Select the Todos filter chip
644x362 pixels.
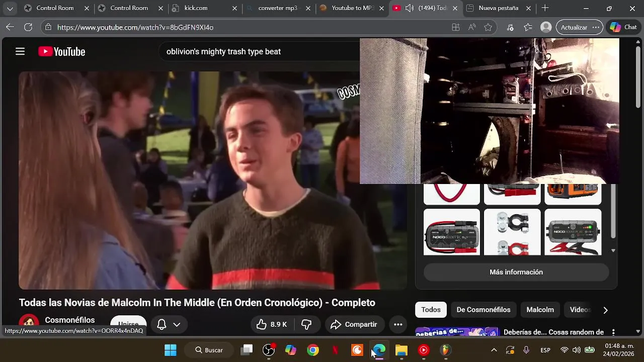pos(431,310)
